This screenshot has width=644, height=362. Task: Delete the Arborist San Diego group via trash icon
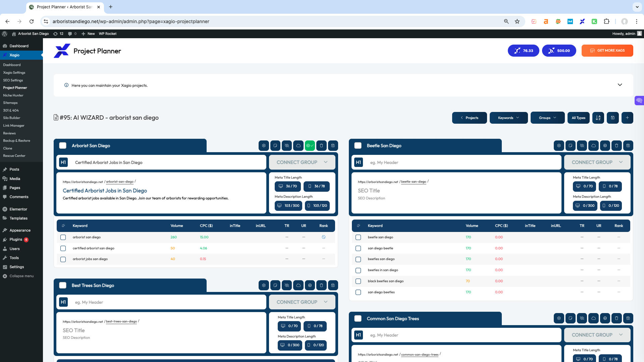tap(321, 145)
